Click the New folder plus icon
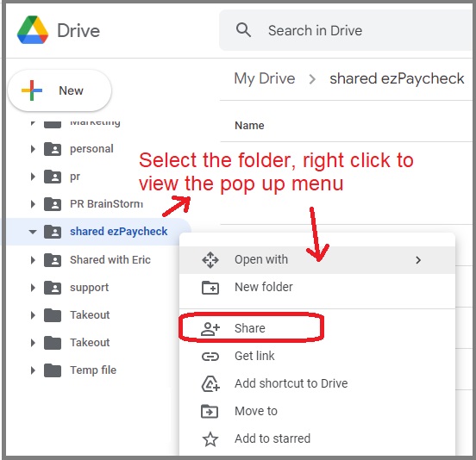Viewport: 476px width, 460px height. pyautogui.click(x=210, y=288)
